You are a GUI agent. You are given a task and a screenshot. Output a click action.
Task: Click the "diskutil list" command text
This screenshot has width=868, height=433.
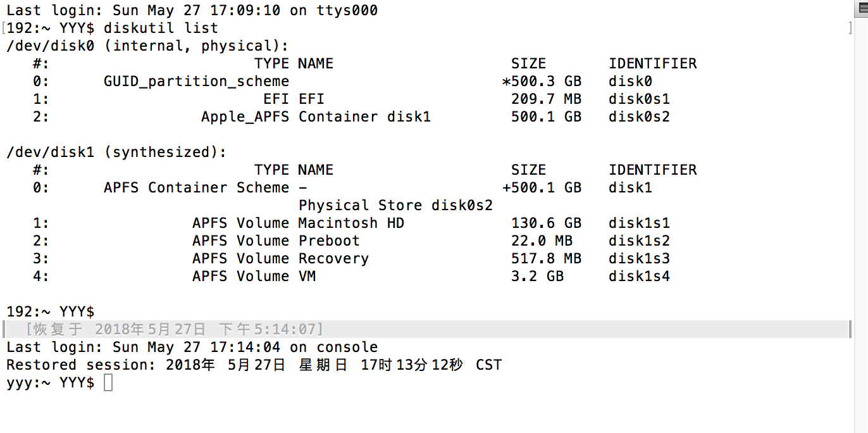tap(161, 28)
